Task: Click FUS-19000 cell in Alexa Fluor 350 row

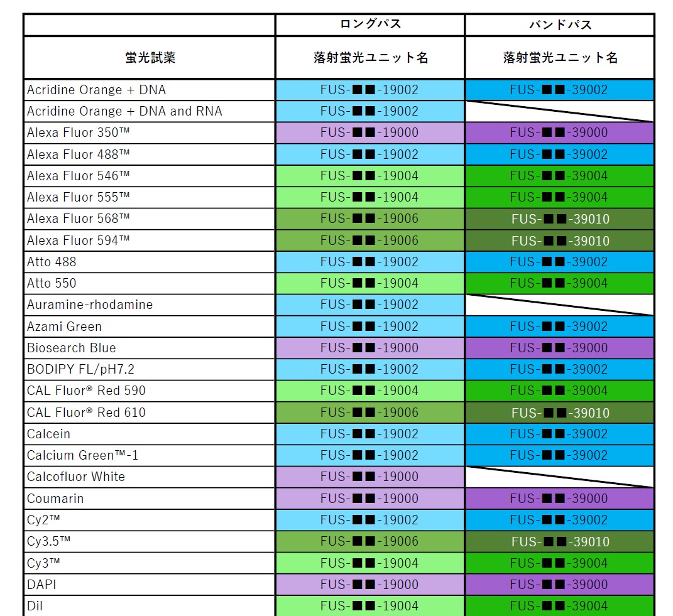Action: [370, 132]
